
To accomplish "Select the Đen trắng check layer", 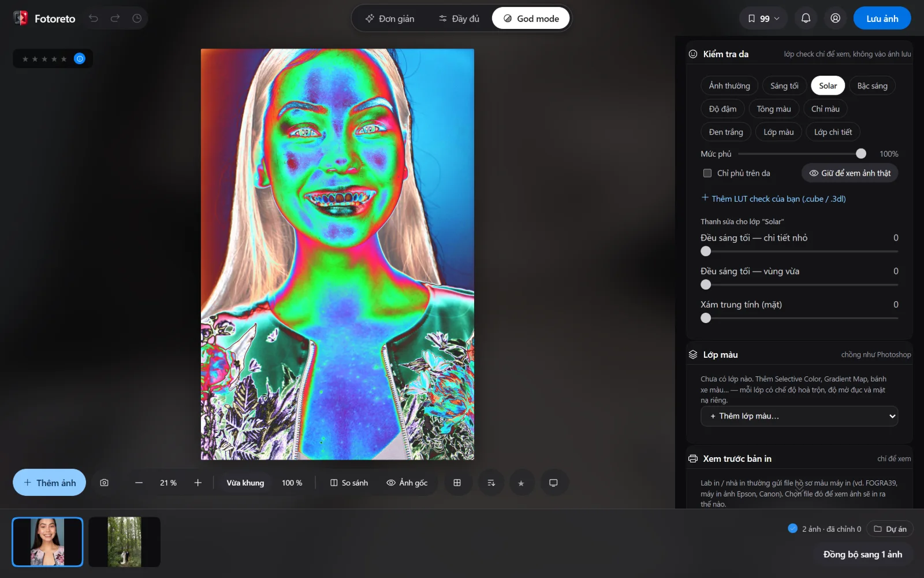I will [x=726, y=132].
